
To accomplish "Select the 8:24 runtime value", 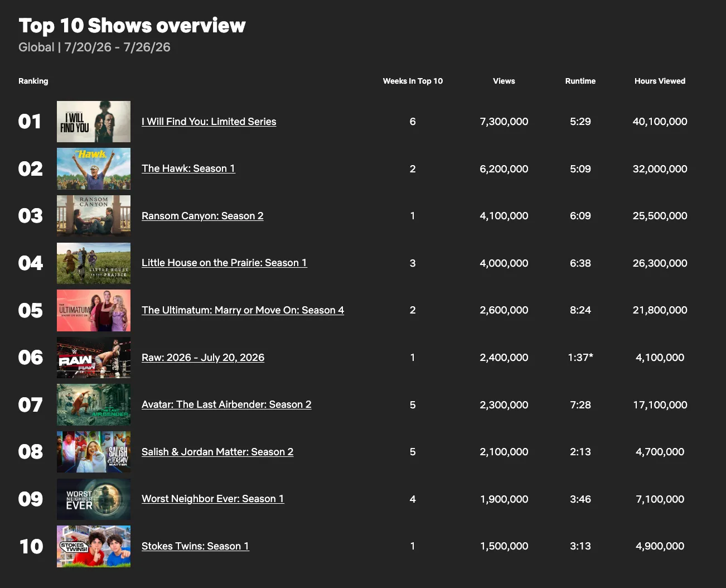I will click(x=580, y=310).
